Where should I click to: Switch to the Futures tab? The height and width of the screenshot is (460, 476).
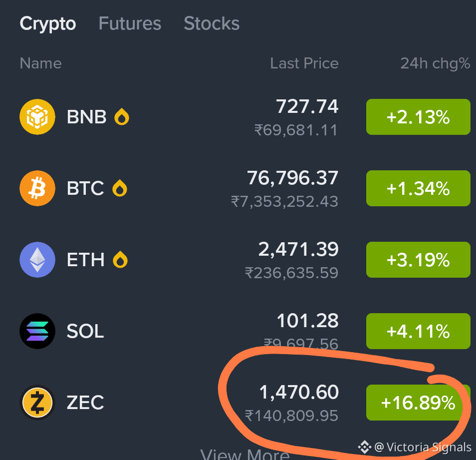pos(130,23)
